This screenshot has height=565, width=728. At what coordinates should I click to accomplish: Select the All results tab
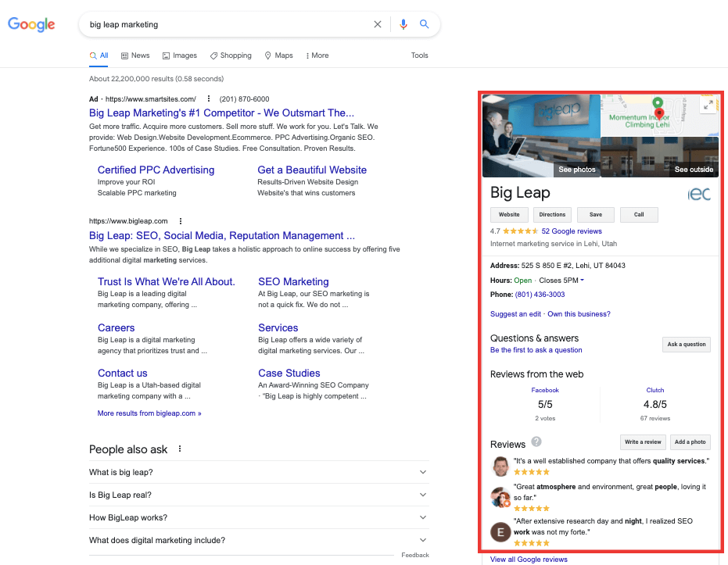click(x=99, y=55)
